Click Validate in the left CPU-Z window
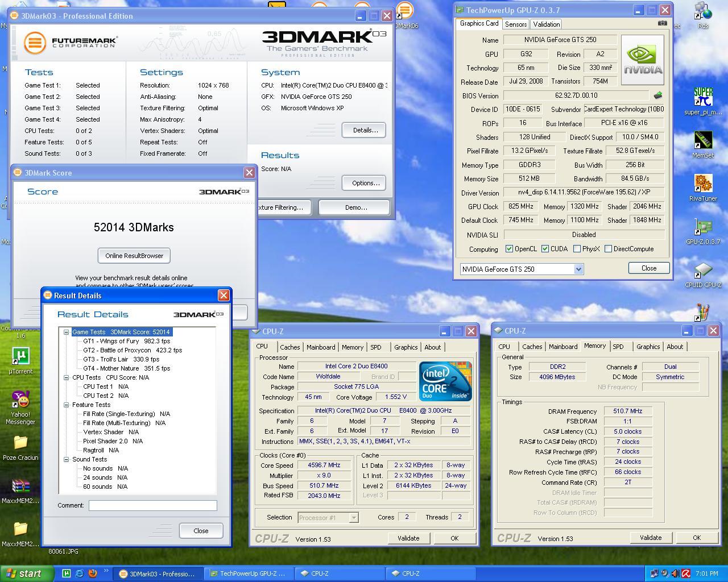This screenshot has height=582, width=728. click(408, 538)
